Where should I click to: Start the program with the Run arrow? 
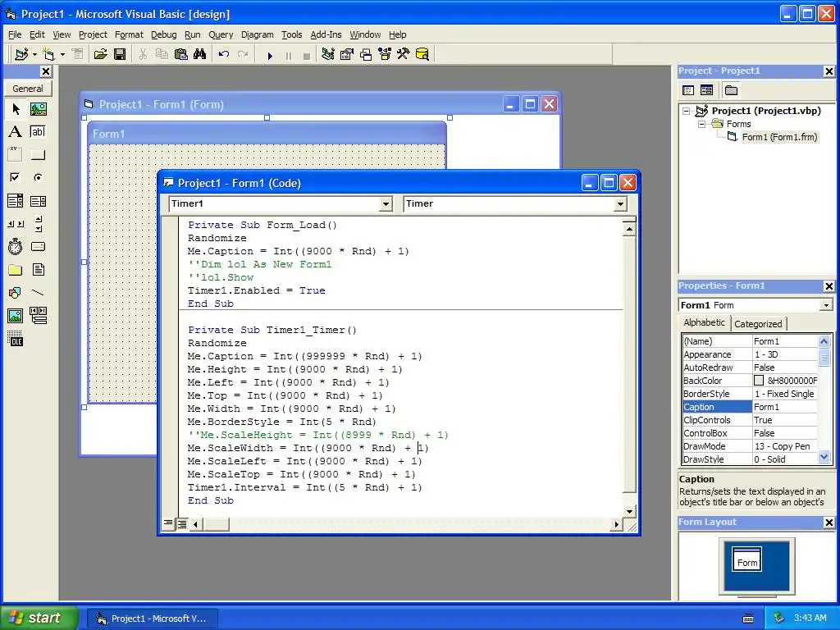(270, 55)
